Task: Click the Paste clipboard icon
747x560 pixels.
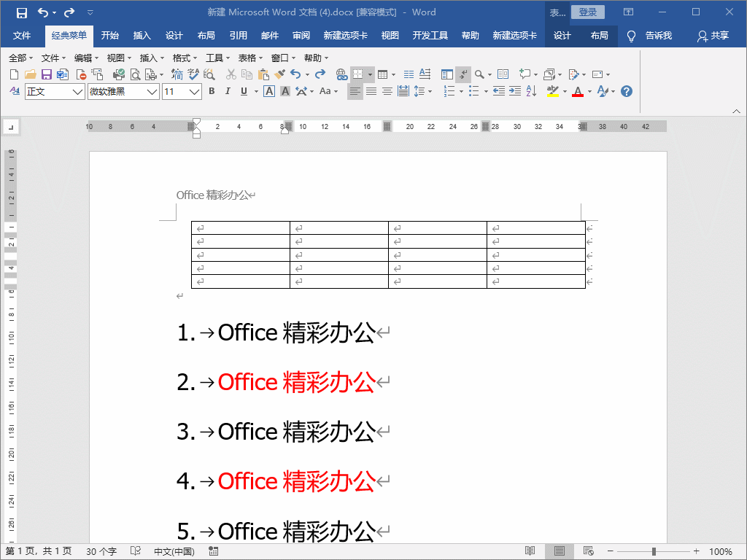Action: pyautogui.click(x=263, y=74)
